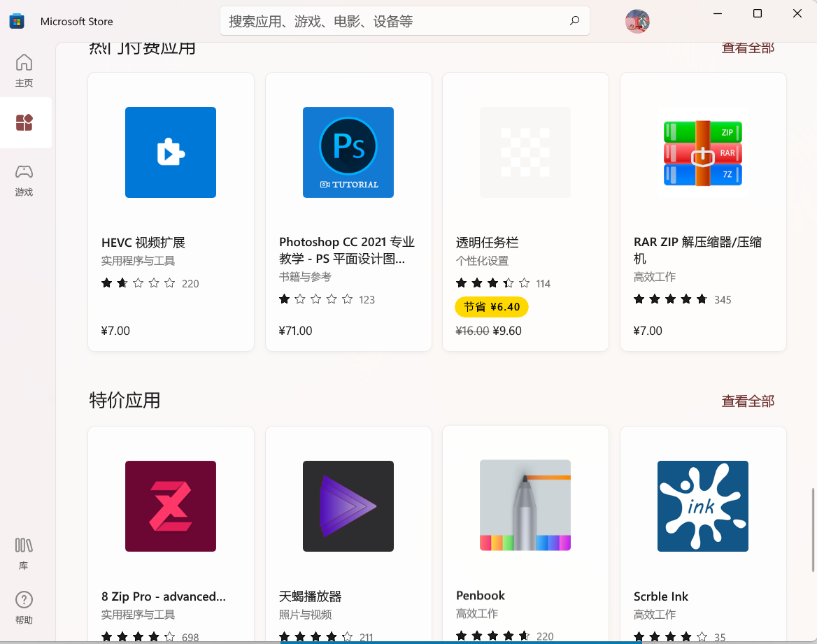The height and width of the screenshot is (644, 817).
Task: Click the Microsoft Store logo icon
Action: pyautogui.click(x=17, y=22)
